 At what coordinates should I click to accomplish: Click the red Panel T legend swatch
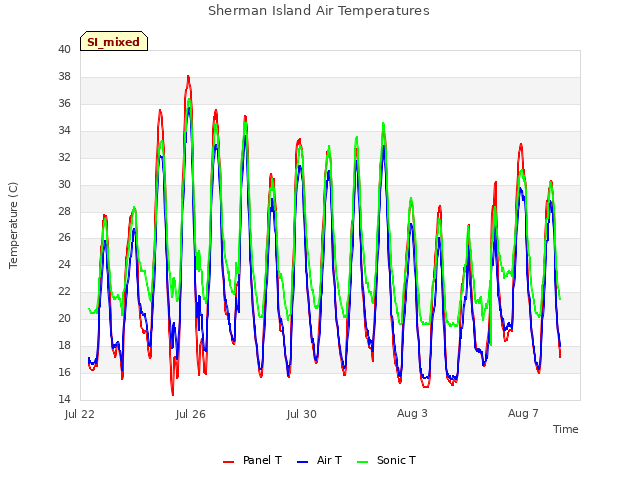pos(228,462)
